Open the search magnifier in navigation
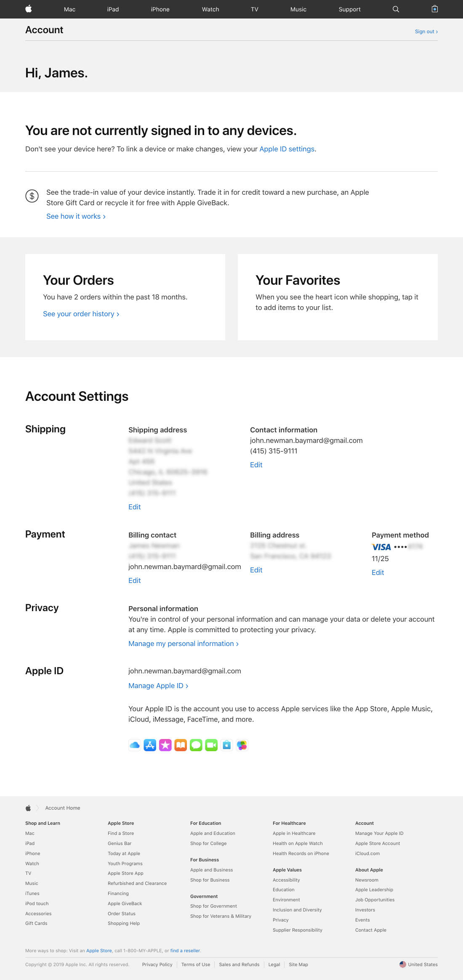The image size is (463, 980). click(x=396, y=9)
